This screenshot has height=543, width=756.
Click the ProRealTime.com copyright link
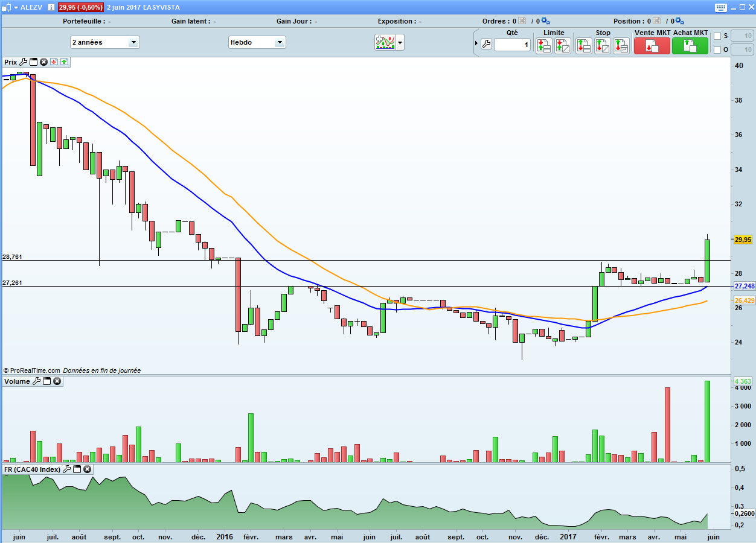(x=31, y=370)
